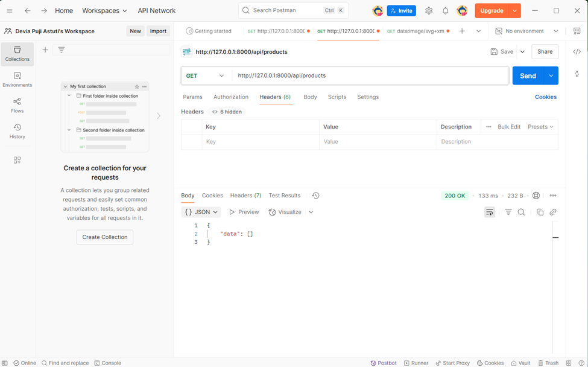Open the Flows sidebar panel
This screenshot has height=367, width=588.
(x=17, y=106)
